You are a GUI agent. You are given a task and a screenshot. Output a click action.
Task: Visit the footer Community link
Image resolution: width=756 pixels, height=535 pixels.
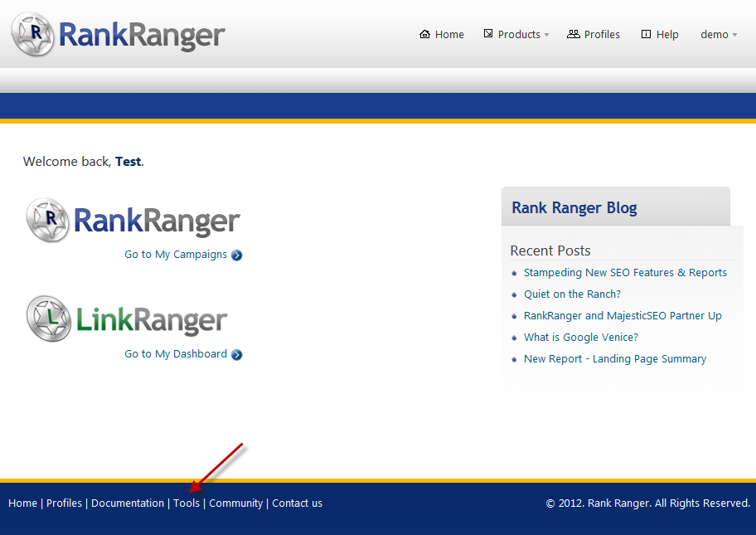[x=235, y=503]
